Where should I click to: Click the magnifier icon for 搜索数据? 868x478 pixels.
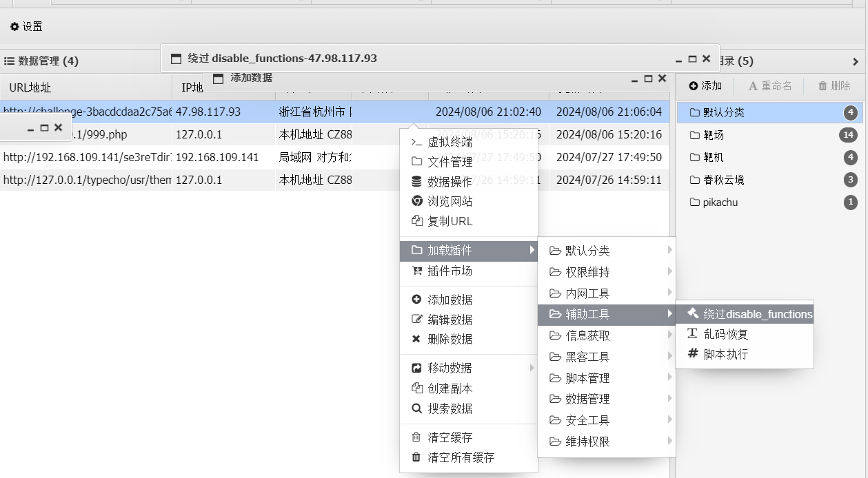[416, 408]
